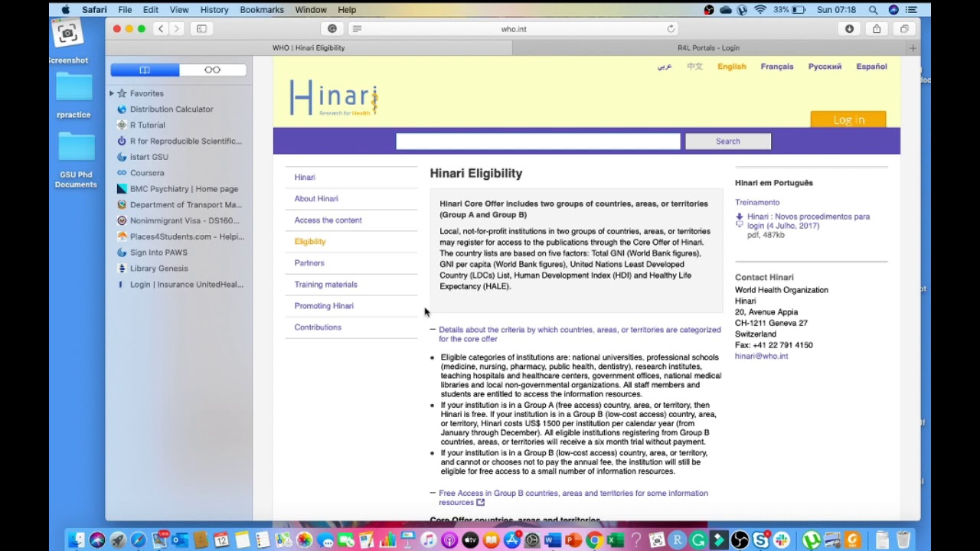Download Hinari Novos procedimentos para login PDF
The image size is (980, 551).
(x=808, y=221)
